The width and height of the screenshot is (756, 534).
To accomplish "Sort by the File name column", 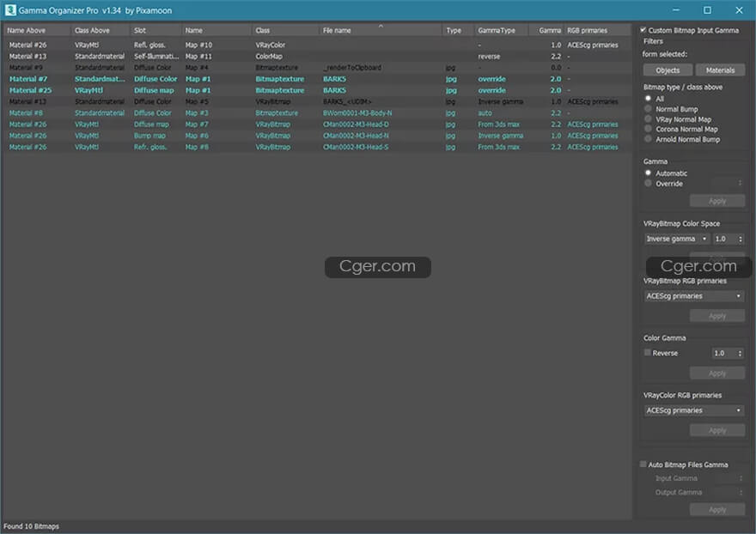I will tap(381, 30).
